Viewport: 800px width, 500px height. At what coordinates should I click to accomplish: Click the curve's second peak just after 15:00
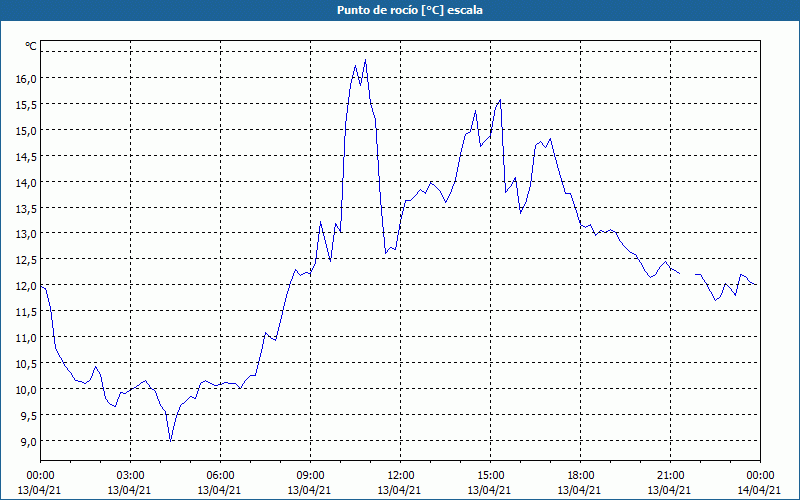tap(499, 100)
